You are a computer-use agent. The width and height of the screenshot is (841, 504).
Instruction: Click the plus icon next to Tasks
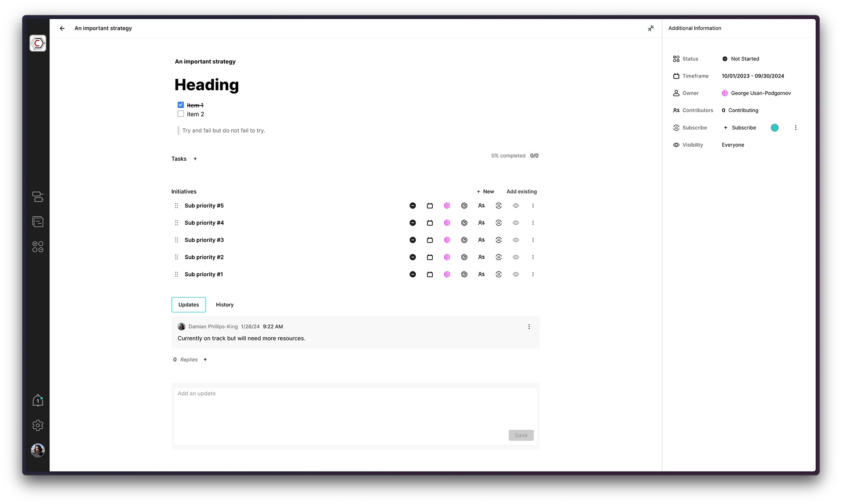pyautogui.click(x=194, y=159)
